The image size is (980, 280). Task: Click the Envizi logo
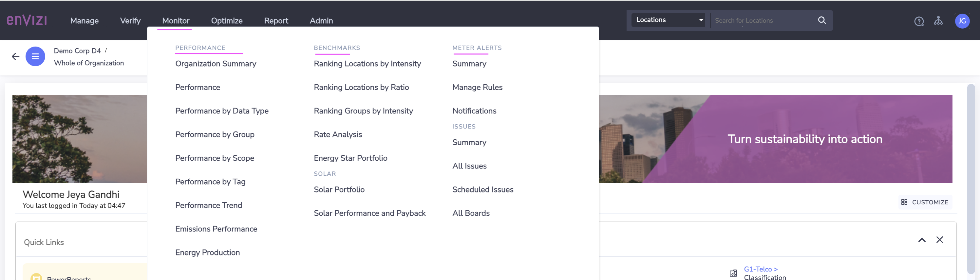27,20
